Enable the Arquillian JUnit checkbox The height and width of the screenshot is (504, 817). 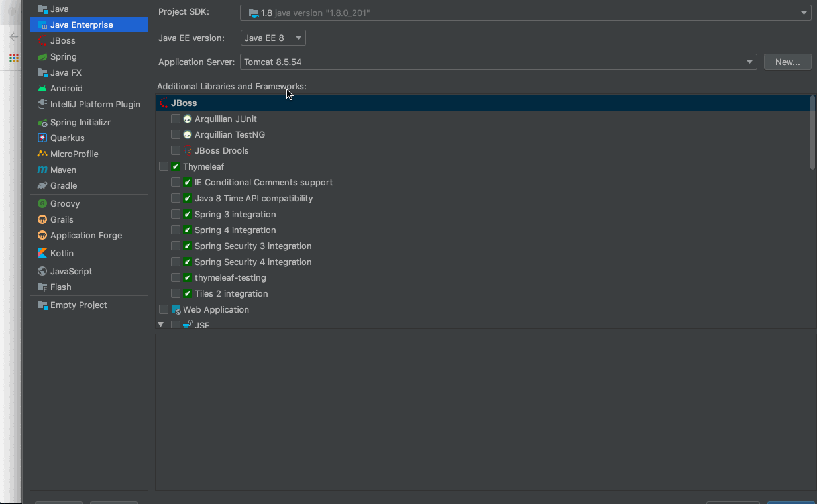176,119
